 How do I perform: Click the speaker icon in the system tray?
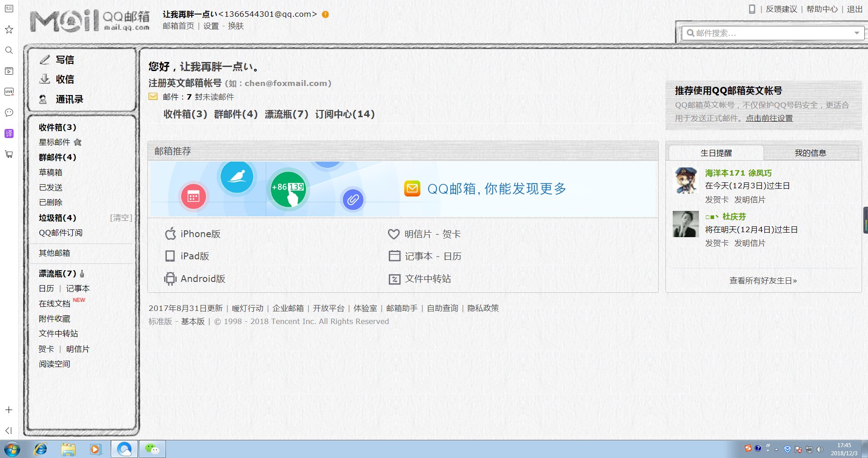[x=820, y=449]
